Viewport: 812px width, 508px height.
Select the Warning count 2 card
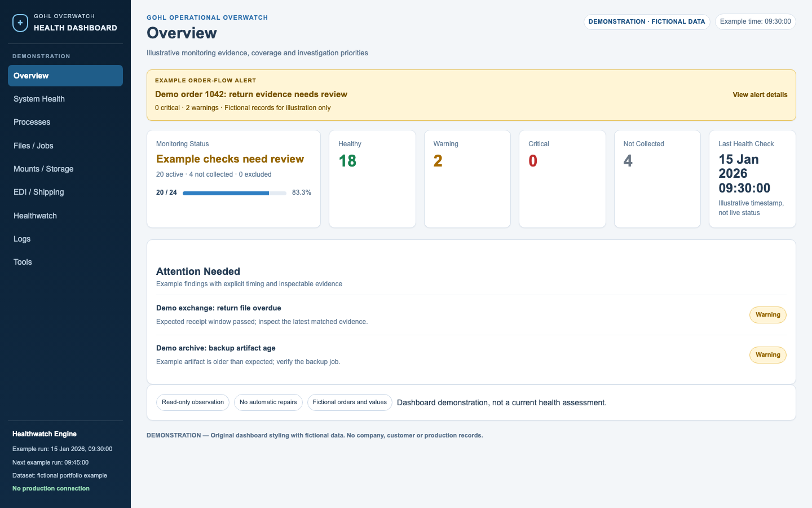[467, 179]
